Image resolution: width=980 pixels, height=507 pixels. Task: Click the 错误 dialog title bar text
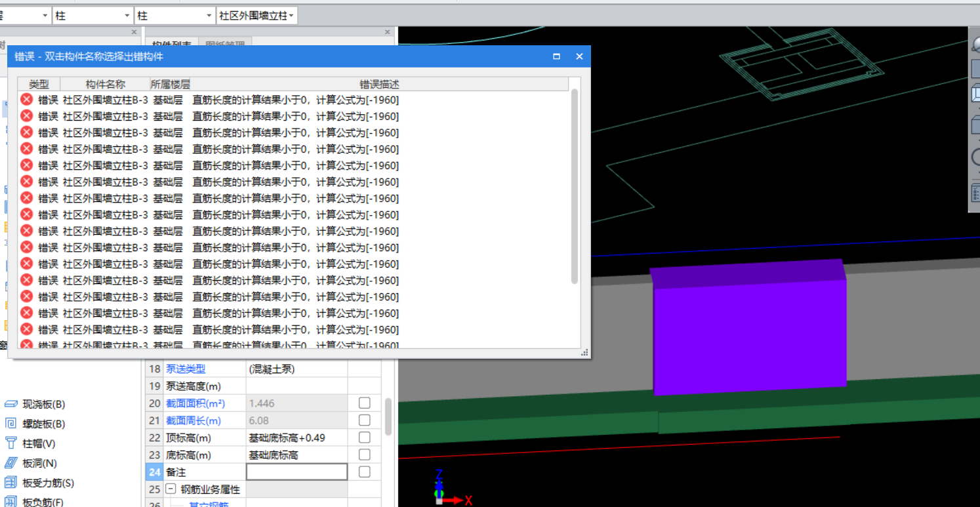click(x=89, y=56)
